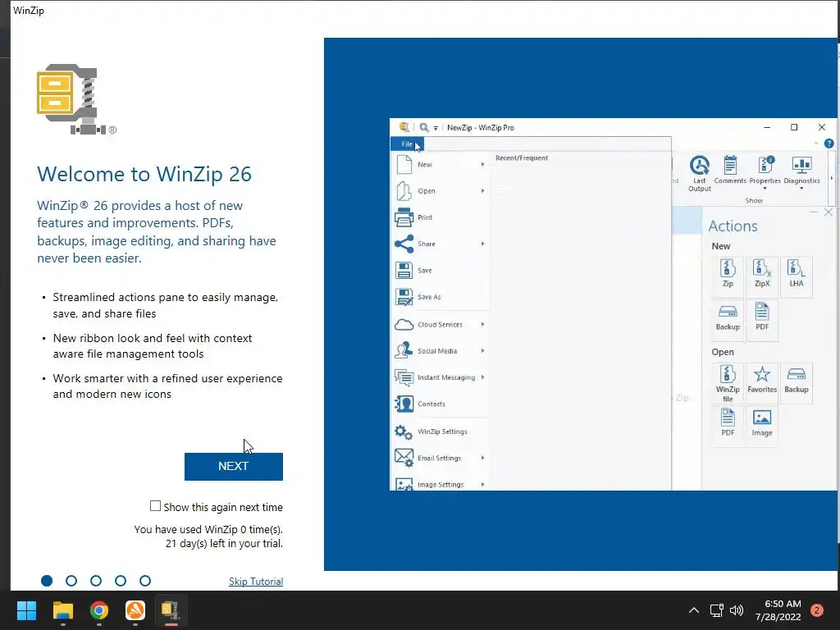
Task: Select the WinZip taskbar icon
Action: click(x=171, y=610)
